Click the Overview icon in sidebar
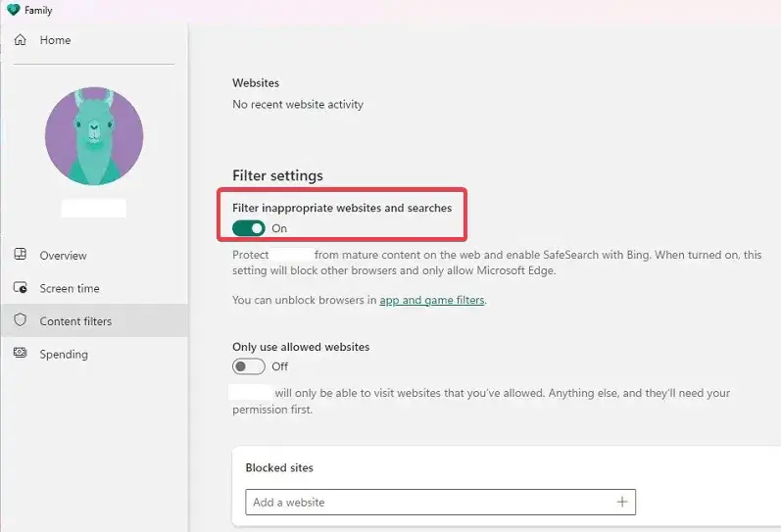781x532 pixels. click(21, 256)
